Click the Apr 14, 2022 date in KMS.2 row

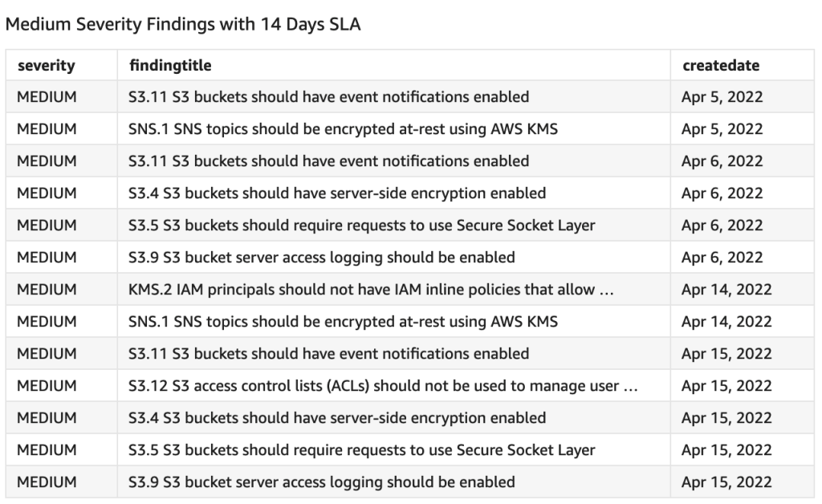(726, 290)
